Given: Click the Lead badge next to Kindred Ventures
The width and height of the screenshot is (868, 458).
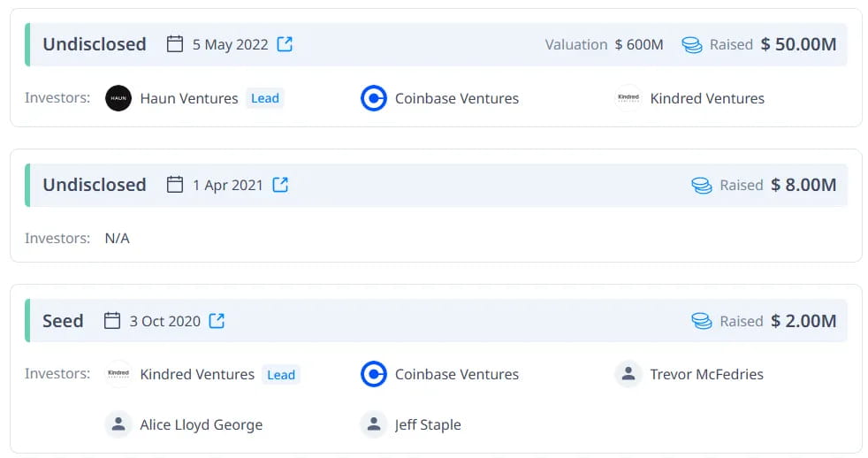Looking at the screenshot, I should pos(281,374).
